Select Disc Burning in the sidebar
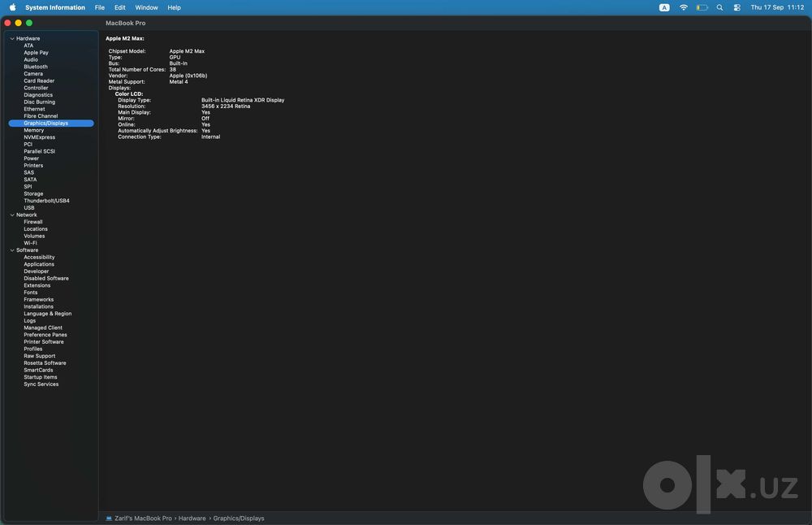 (x=39, y=102)
